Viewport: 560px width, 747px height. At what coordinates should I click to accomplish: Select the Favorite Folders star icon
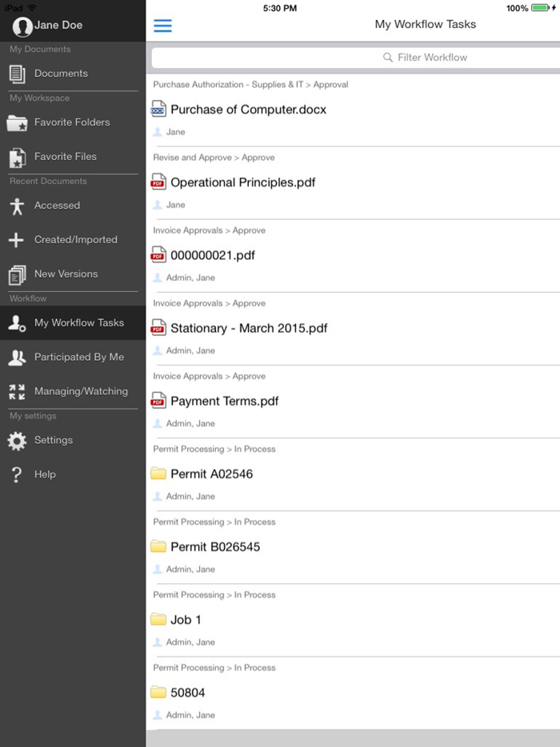(x=17, y=122)
